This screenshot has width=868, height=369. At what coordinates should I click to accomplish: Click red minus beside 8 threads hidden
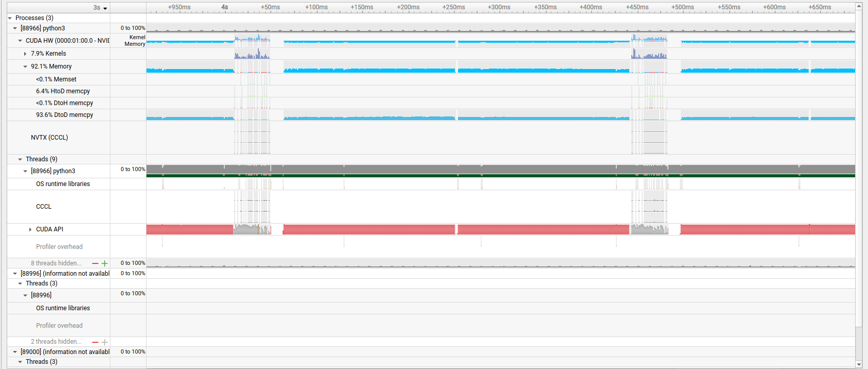[x=95, y=263]
